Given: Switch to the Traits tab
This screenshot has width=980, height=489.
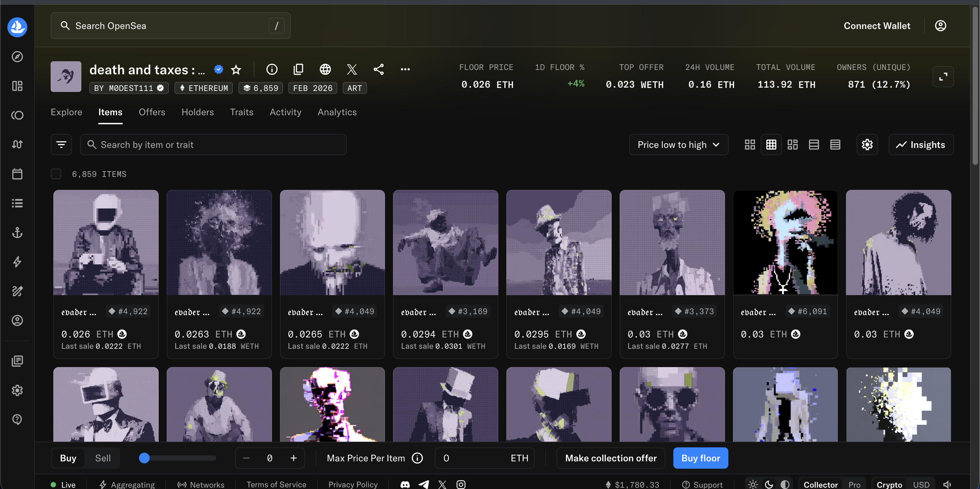Looking at the screenshot, I should [x=242, y=112].
